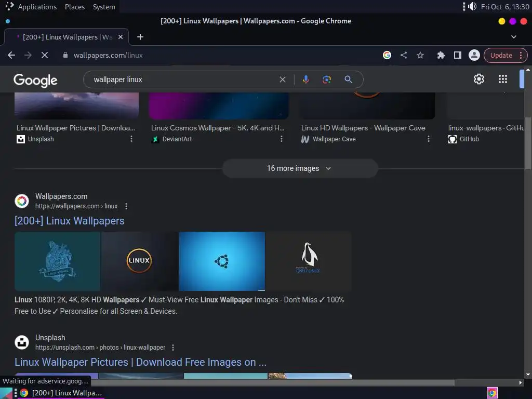The height and width of the screenshot is (399, 532).
Task: Open the Applications menu
Action: (x=37, y=7)
